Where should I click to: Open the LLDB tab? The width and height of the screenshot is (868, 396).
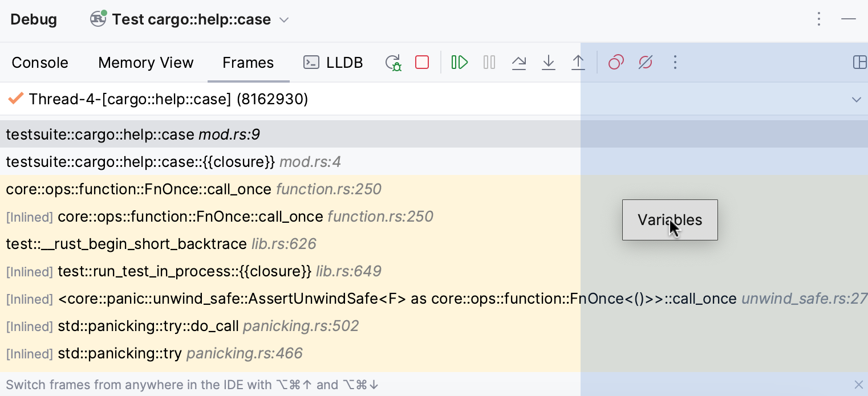(333, 62)
